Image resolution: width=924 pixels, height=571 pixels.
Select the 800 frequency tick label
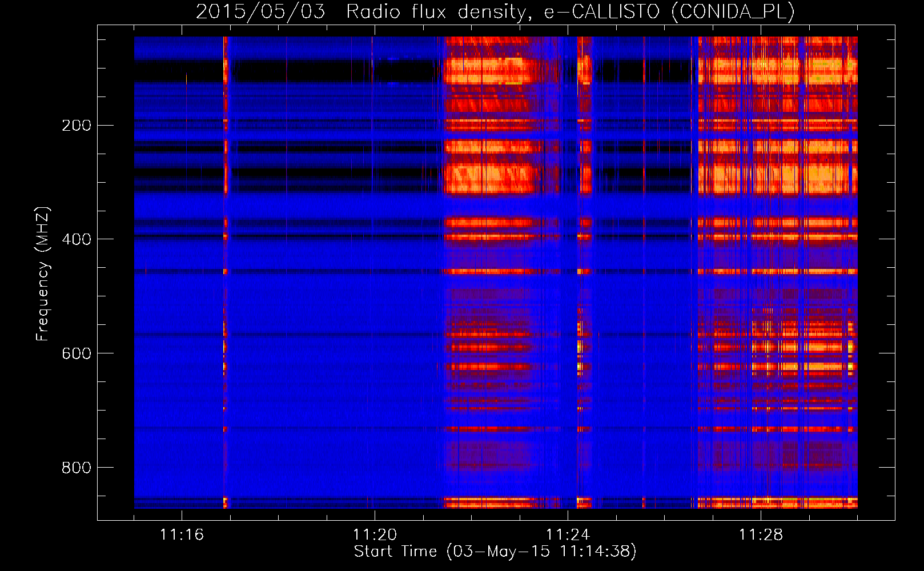click(76, 468)
